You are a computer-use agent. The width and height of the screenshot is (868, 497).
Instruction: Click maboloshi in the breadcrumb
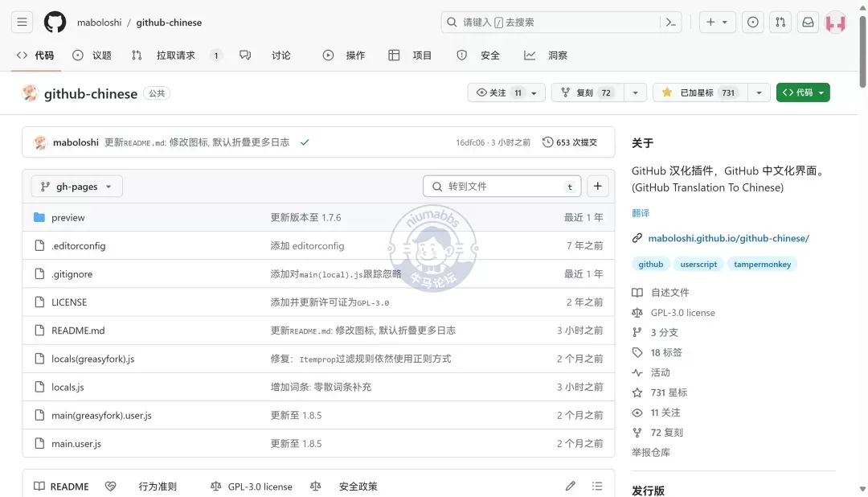99,23
